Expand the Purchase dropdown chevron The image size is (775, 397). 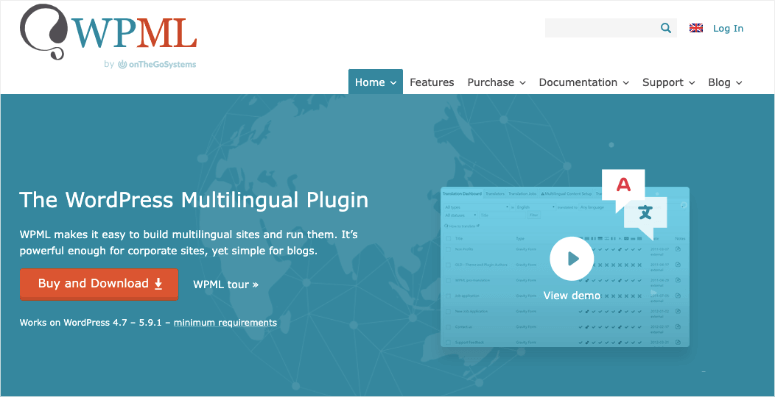coord(522,83)
